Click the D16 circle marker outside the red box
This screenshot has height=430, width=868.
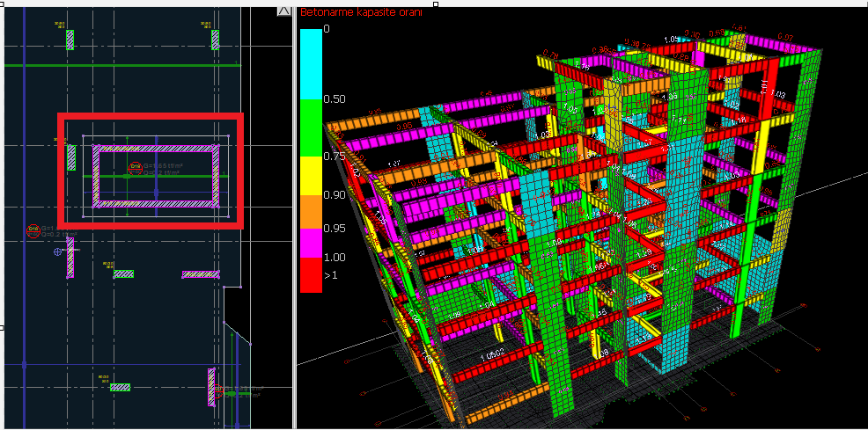tap(33, 231)
